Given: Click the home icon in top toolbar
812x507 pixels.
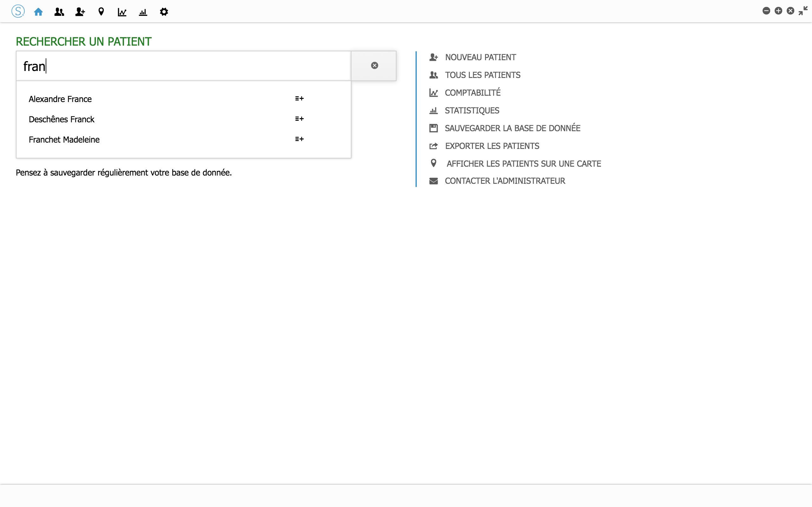Looking at the screenshot, I should point(38,12).
